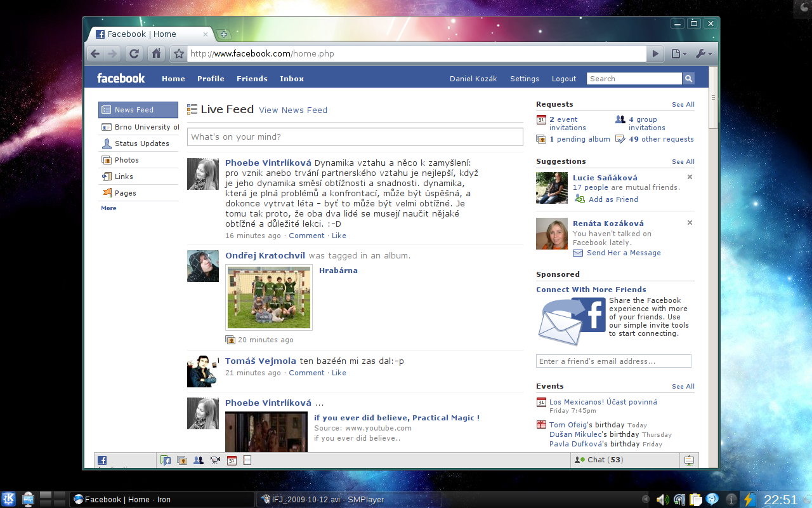Select Pages in the left sidebar
Image resolution: width=812 pixels, height=508 pixels.
pos(138,193)
